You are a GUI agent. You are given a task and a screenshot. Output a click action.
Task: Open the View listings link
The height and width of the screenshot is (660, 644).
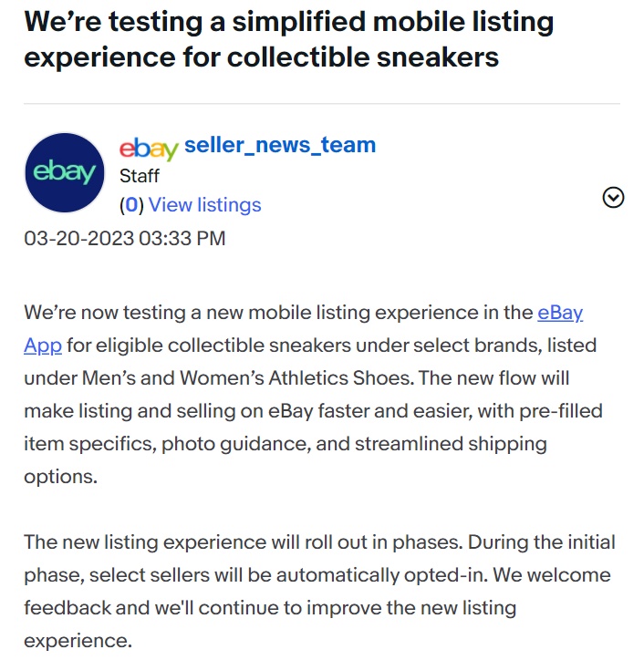205,205
